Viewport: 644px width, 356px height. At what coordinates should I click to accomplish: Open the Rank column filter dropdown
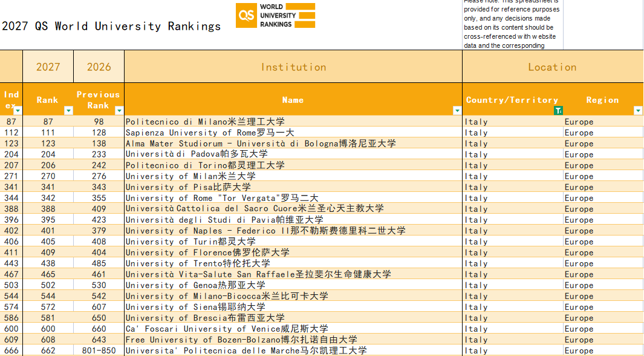point(68,111)
